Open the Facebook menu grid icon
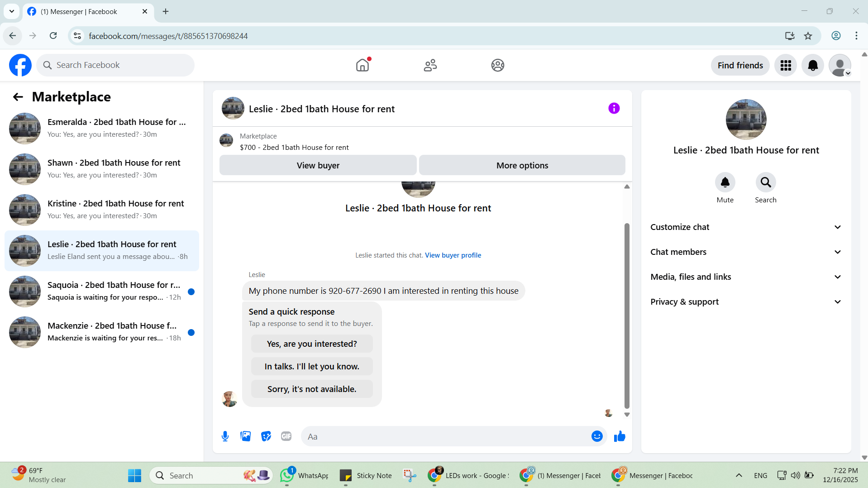Screen dimensions: 868x488 (x=786, y=66)
